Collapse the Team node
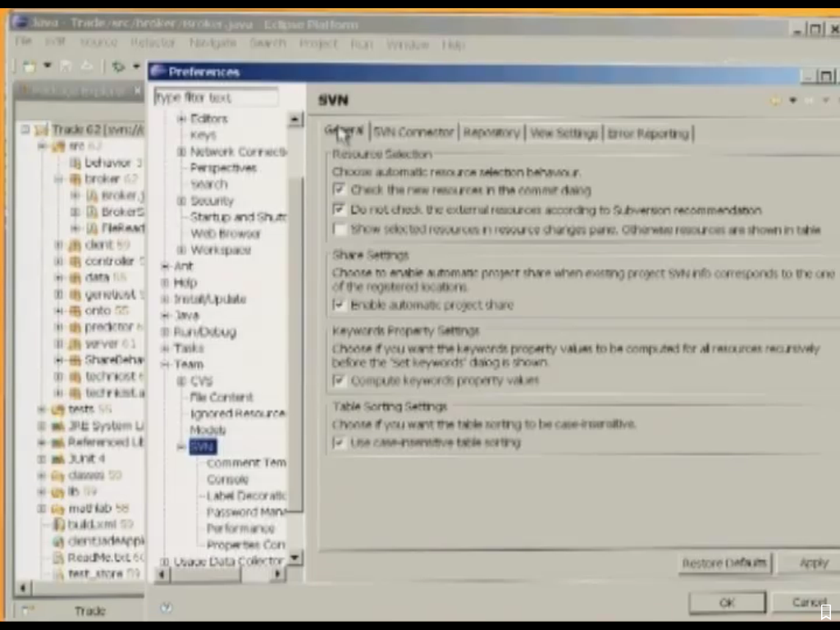 point(165,364)
